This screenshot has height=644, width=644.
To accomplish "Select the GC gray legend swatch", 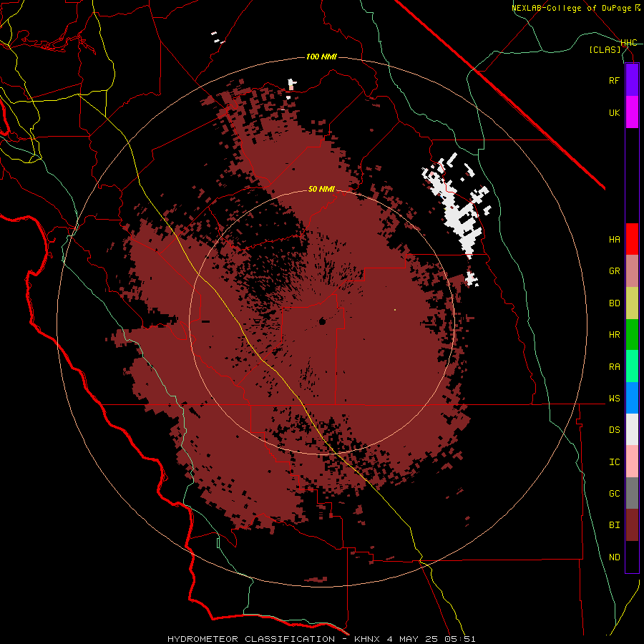I will point(632,493).
